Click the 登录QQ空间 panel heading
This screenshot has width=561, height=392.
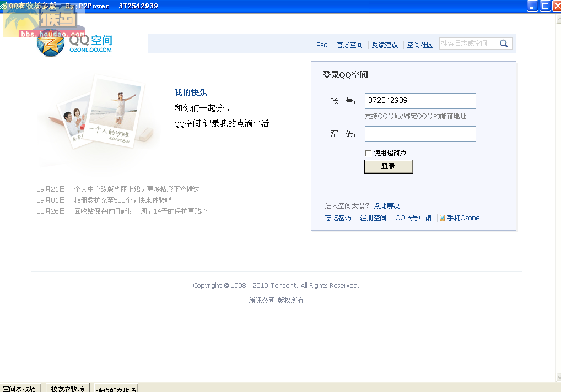coord(346,75)
